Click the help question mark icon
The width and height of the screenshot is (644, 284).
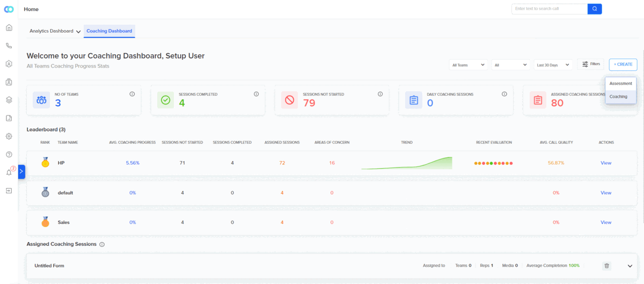(x=9, y=155)
